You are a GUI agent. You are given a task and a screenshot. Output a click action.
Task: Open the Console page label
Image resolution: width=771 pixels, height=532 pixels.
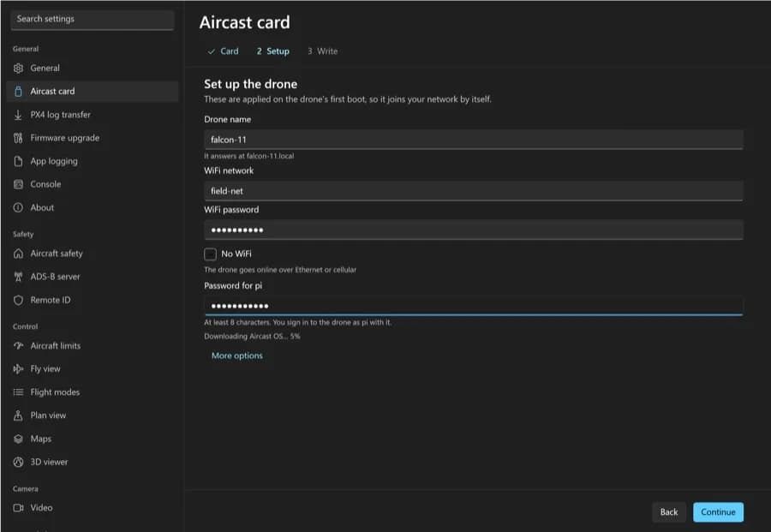(x=45, y=184)
